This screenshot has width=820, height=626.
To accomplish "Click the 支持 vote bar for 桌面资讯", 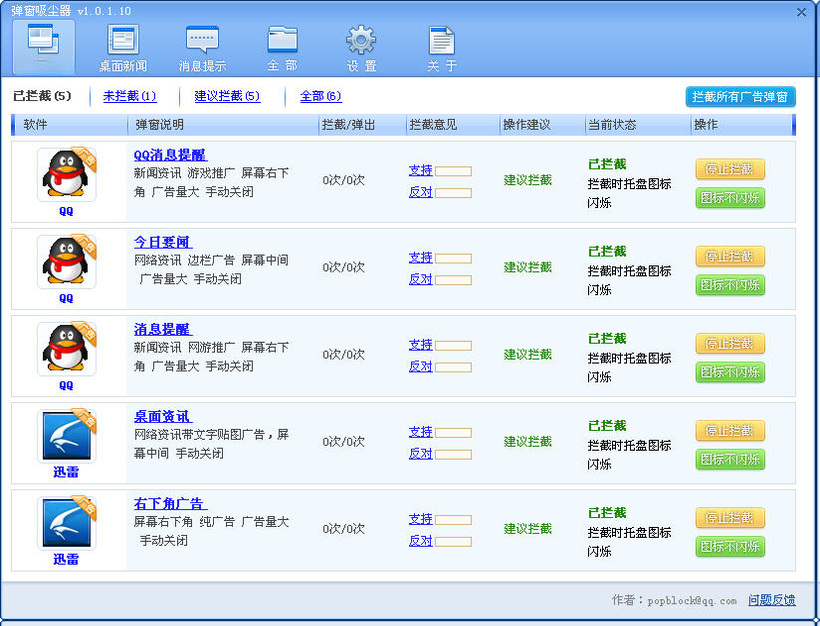I will pyautogui.click(x=453, y=434).
